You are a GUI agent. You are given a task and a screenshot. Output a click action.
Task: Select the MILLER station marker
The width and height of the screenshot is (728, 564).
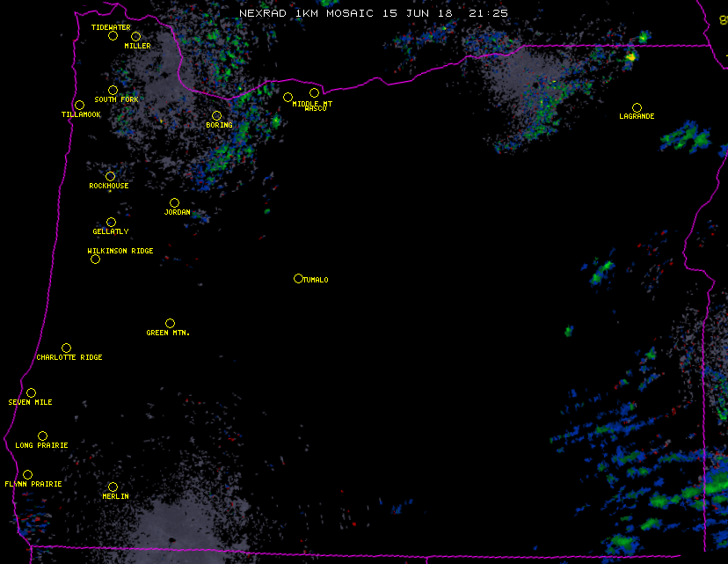click(x=136, y=37)
